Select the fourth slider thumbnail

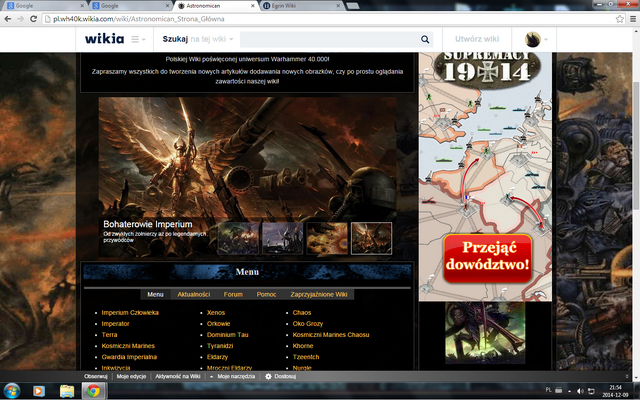click(x=371, y=238)
